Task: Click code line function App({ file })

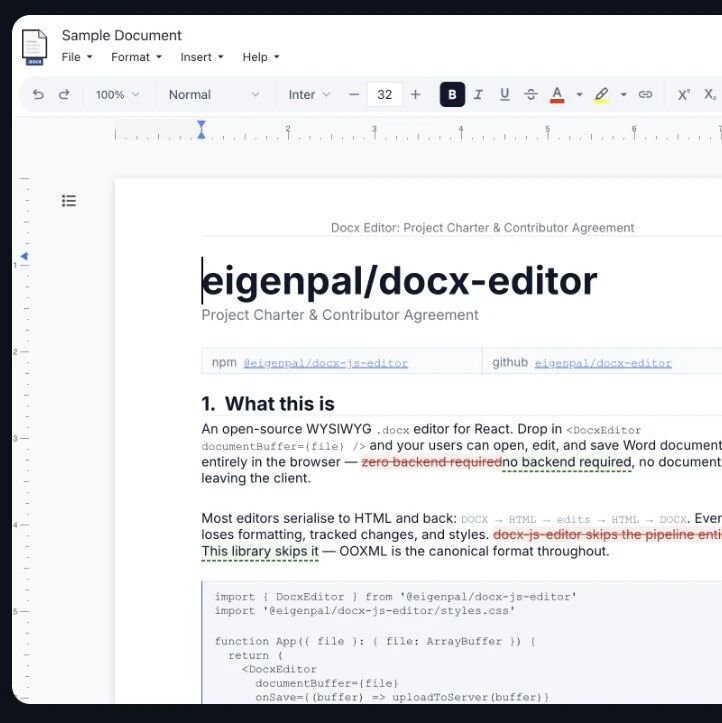Action: pos(375,641)
